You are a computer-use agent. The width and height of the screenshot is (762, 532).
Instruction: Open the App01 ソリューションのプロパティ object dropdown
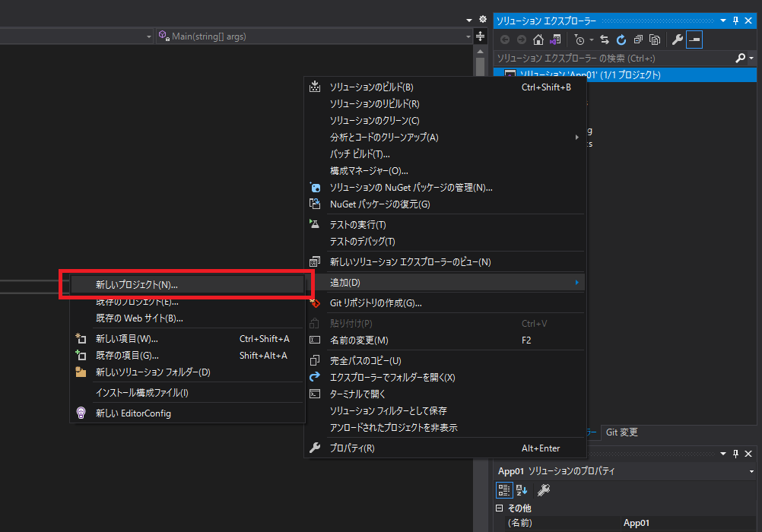pos(751,471)
